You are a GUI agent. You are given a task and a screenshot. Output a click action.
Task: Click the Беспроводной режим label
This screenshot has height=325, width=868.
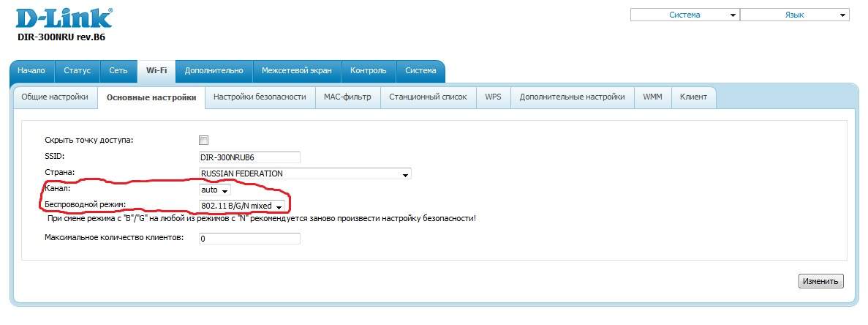(86, 204)
